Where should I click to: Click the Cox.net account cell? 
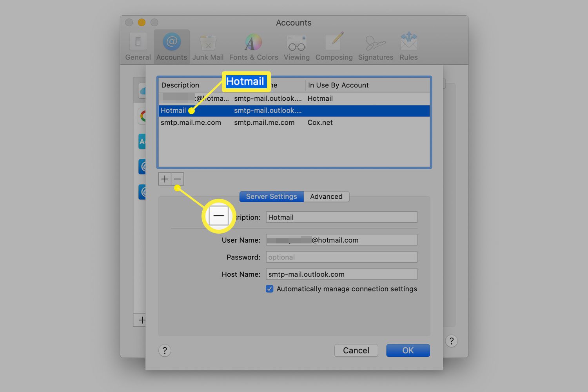(x=320, y=123)
